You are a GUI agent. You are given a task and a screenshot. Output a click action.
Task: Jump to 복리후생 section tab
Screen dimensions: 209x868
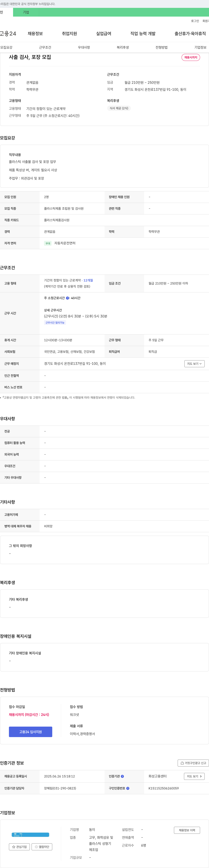click(123, 47)
